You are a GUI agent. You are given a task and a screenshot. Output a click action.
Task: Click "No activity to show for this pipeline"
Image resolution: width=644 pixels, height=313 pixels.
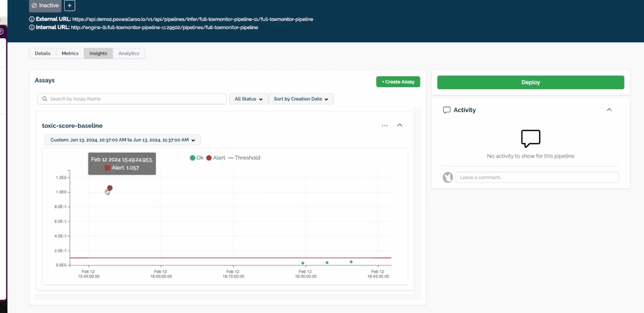[530, 156]
